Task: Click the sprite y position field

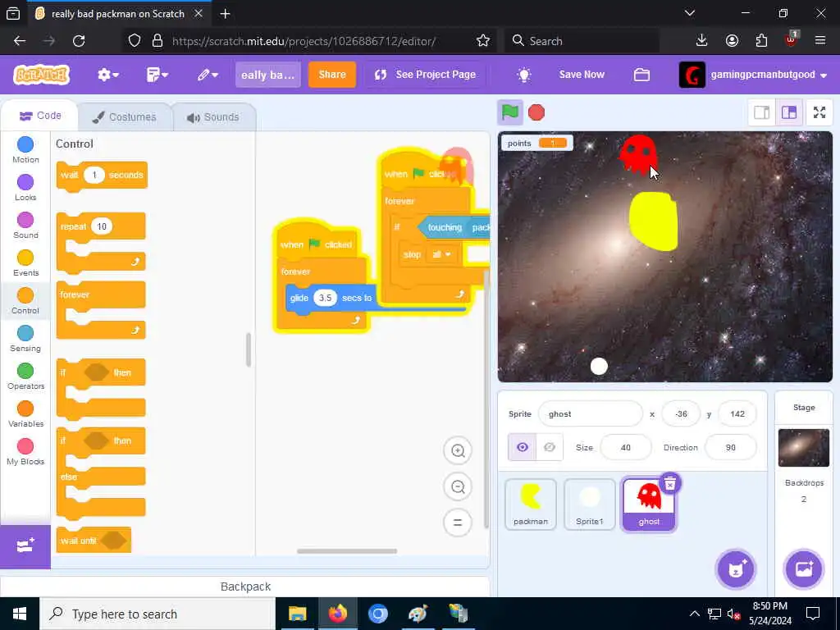Action: 737,414
